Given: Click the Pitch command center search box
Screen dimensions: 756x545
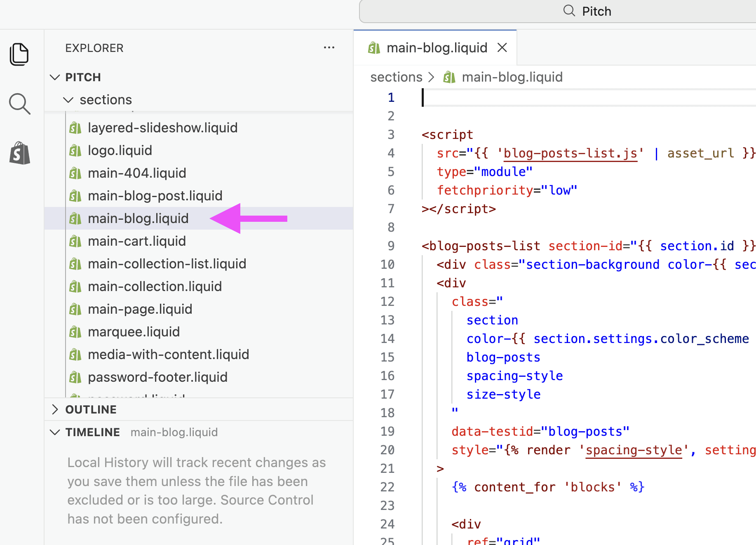Looking at the screenshot, I should [x=557, y=12].
